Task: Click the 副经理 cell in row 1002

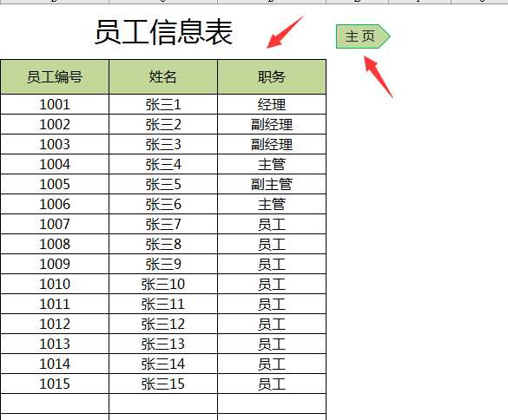Action: (x=272, y=124)
